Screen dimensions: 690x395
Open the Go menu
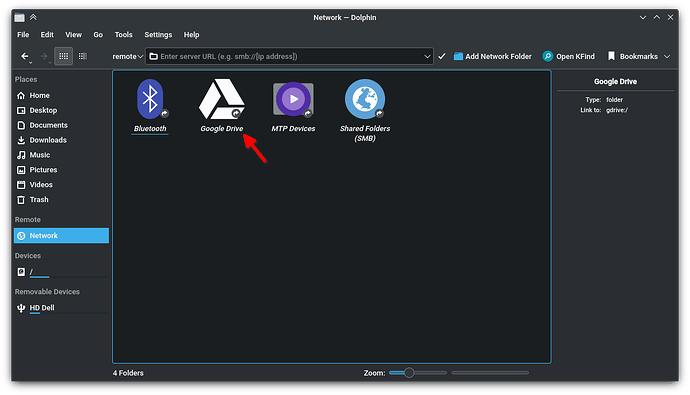point(98,35)
